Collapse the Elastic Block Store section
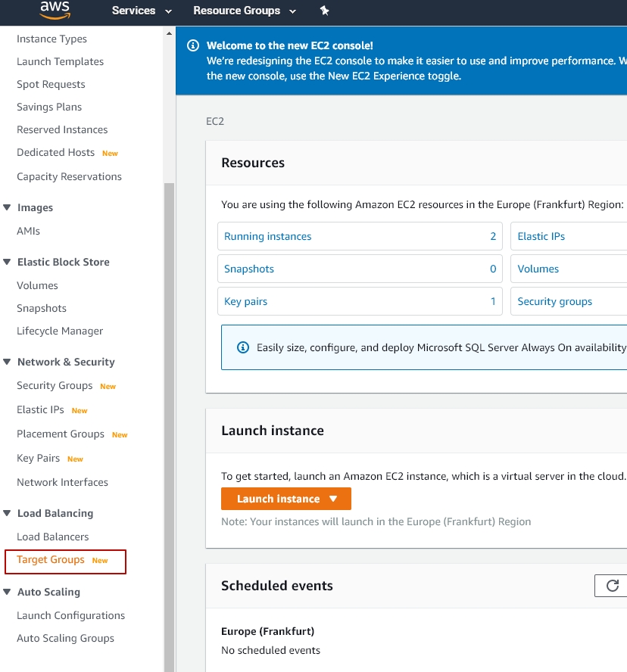The height and width of the screenshot is (672, 627). click(8, 262)
